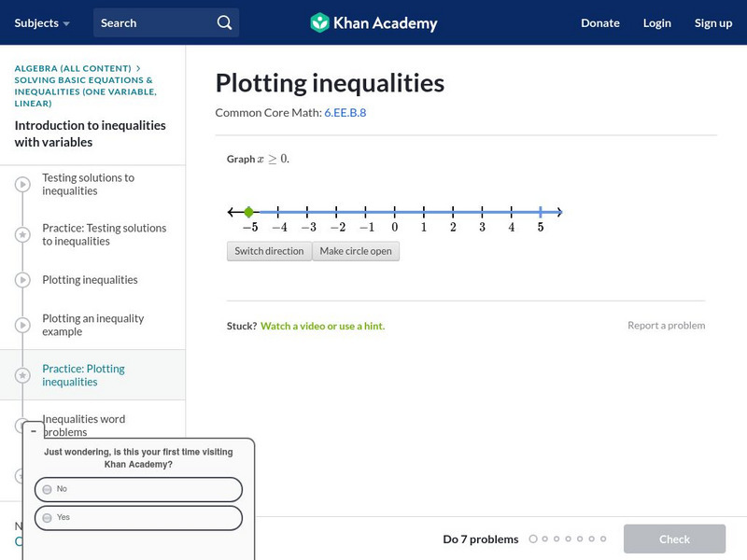Click play icon beside Testing solutions to inequalities

pyautogui.click(x=22, y=185)
